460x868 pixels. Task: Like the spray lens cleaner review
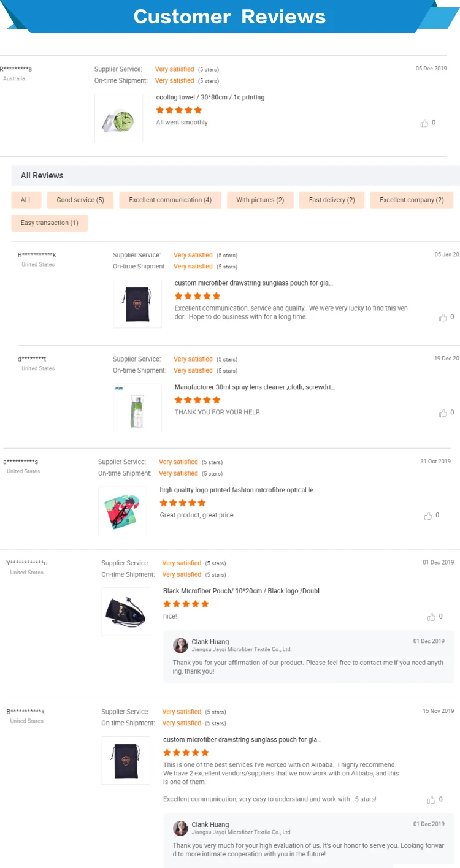[443, 413]
